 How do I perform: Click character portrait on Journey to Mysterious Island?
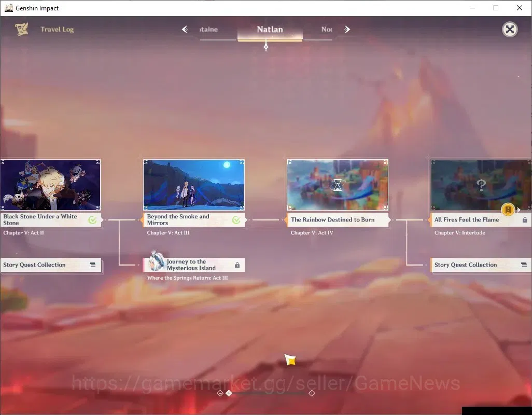click(157, 261)
